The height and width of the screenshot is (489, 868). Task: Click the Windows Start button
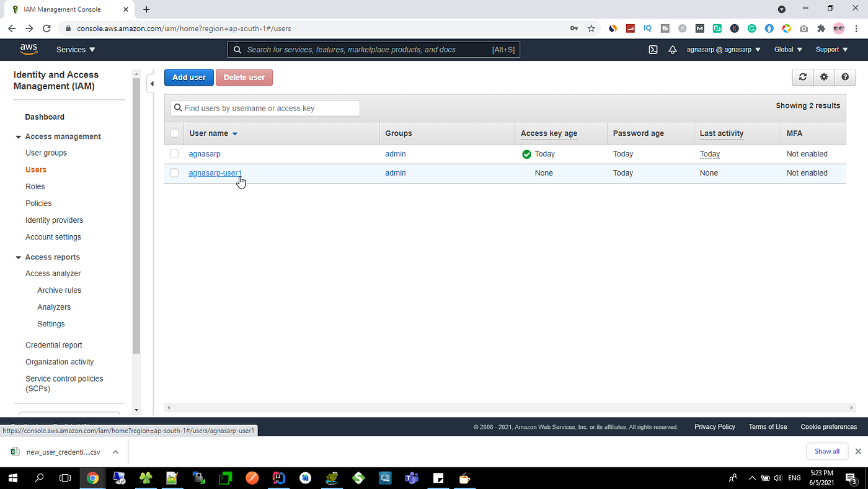[x=12, y=478]
